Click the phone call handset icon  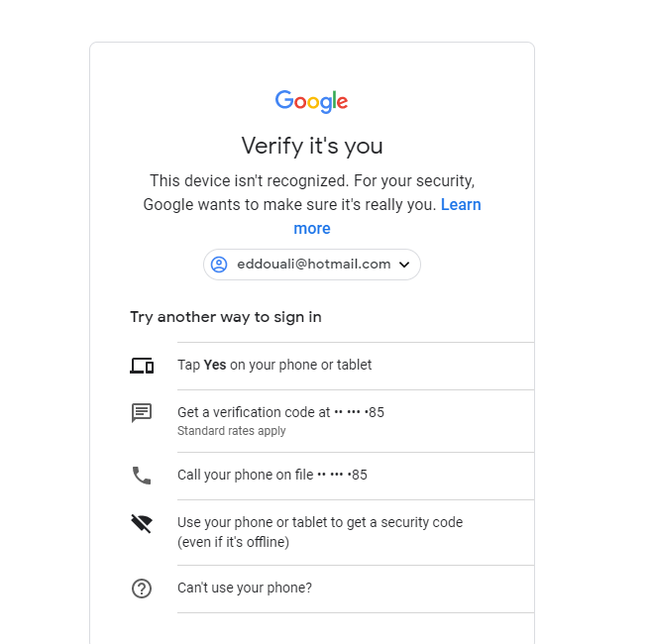(142, 476)
